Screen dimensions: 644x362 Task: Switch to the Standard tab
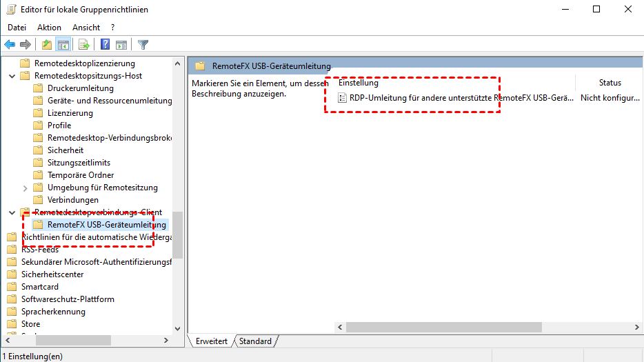pos(255,341)
